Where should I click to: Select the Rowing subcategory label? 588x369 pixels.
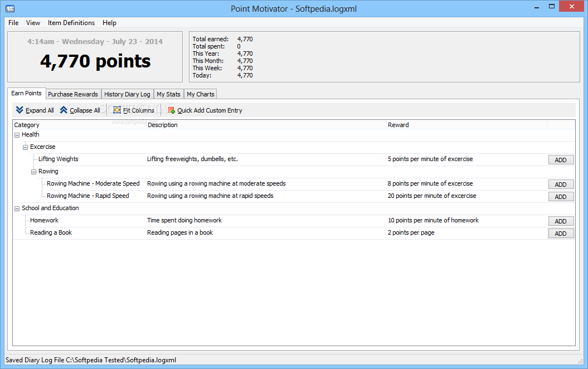pos(48,171)
